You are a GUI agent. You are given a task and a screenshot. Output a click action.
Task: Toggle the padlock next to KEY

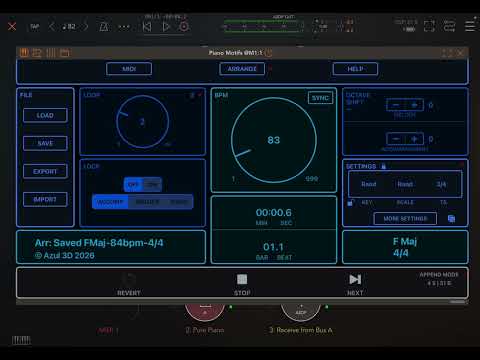(350, 202)
